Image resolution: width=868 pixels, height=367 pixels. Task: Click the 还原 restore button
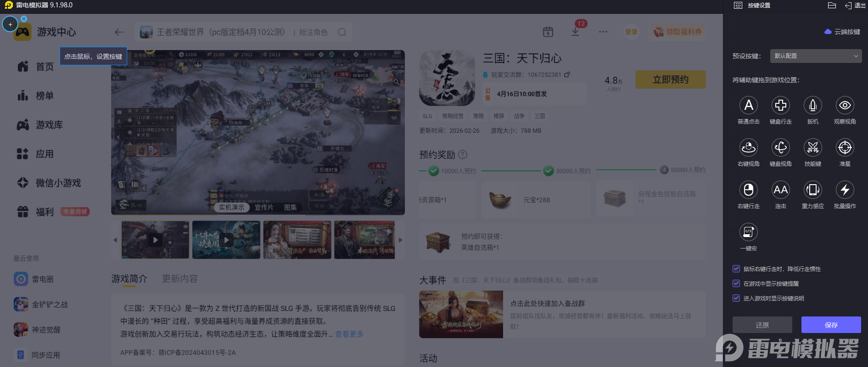click(x=762, y=325)
